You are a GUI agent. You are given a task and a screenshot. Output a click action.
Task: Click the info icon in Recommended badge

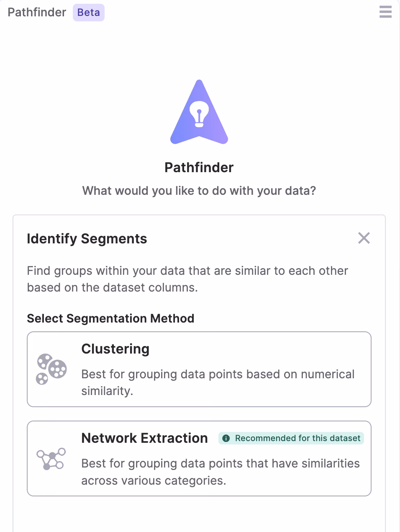226,438
